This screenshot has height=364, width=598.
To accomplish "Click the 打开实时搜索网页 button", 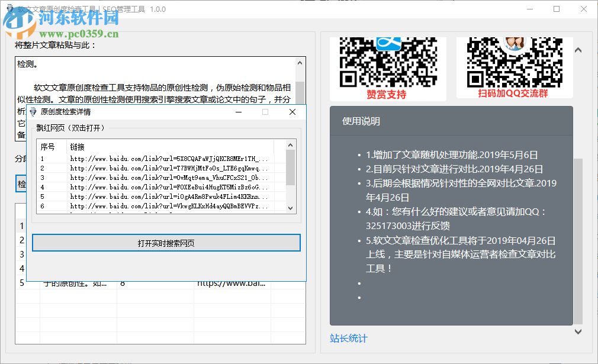I will pos(166,243).
